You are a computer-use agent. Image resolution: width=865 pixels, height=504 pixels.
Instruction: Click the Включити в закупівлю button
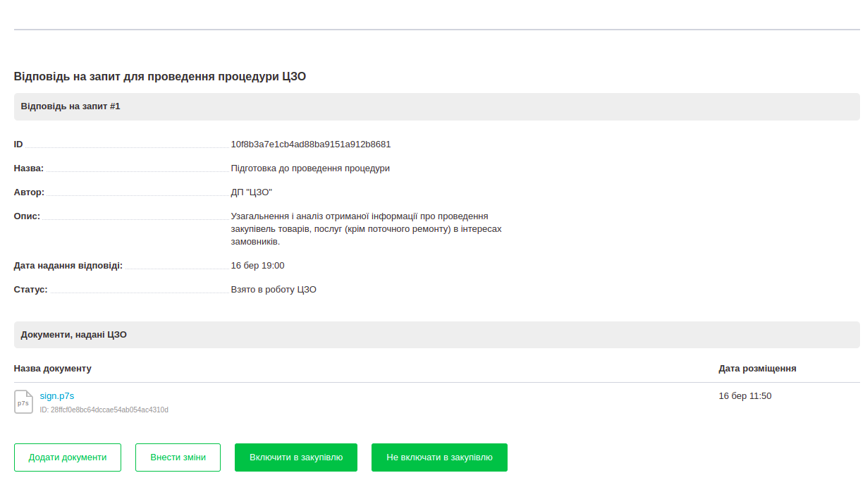pyautogui.click(x=296, y=457)
